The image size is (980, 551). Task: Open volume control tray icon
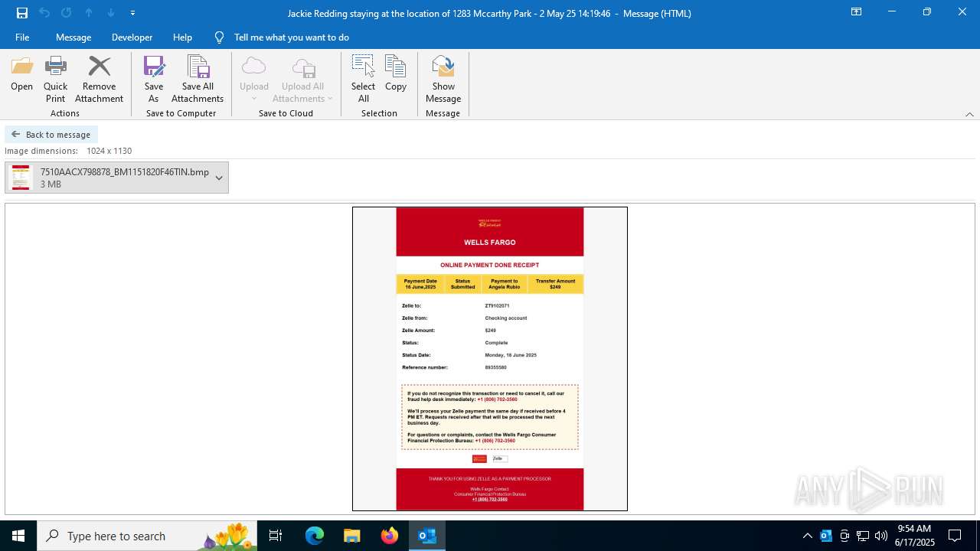pyautogui.click(x=881, y=536)
